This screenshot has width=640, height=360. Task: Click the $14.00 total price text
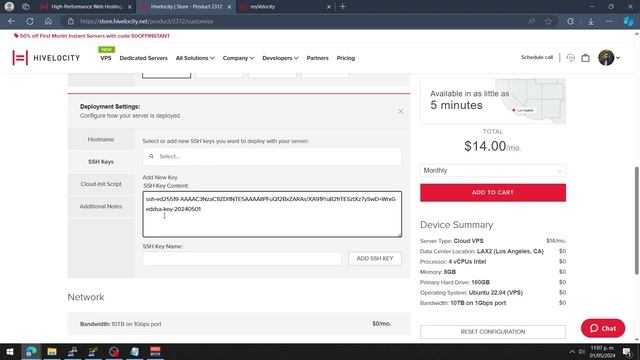485,146
